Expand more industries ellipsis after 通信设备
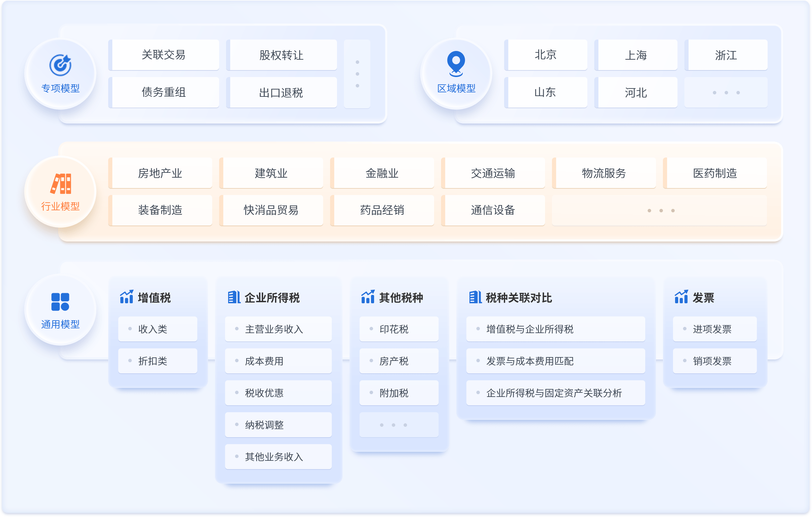This screenshot has width=812, height=517. coord(661,211)
